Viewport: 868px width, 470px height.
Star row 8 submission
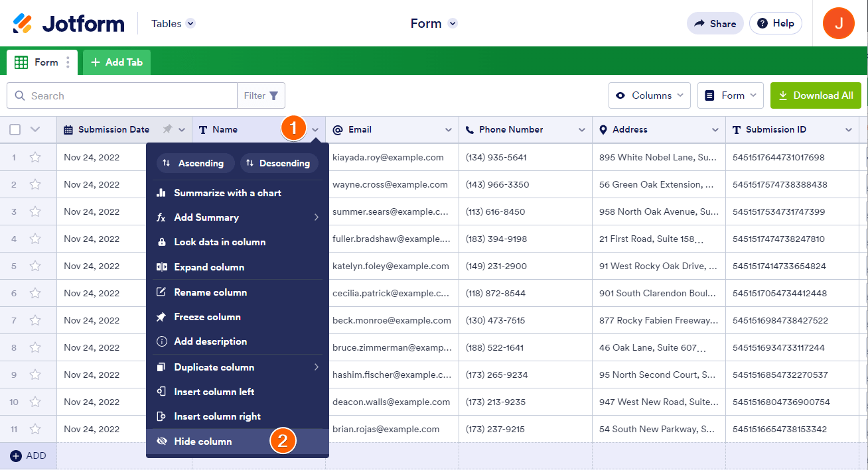point(35,347)
